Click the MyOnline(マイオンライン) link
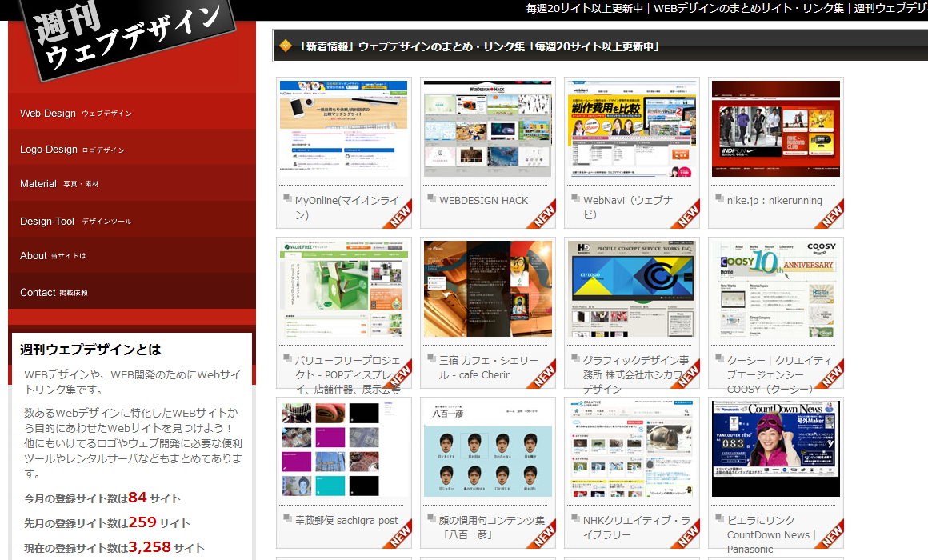Viewport: 928px width, 560px height. 347,207
